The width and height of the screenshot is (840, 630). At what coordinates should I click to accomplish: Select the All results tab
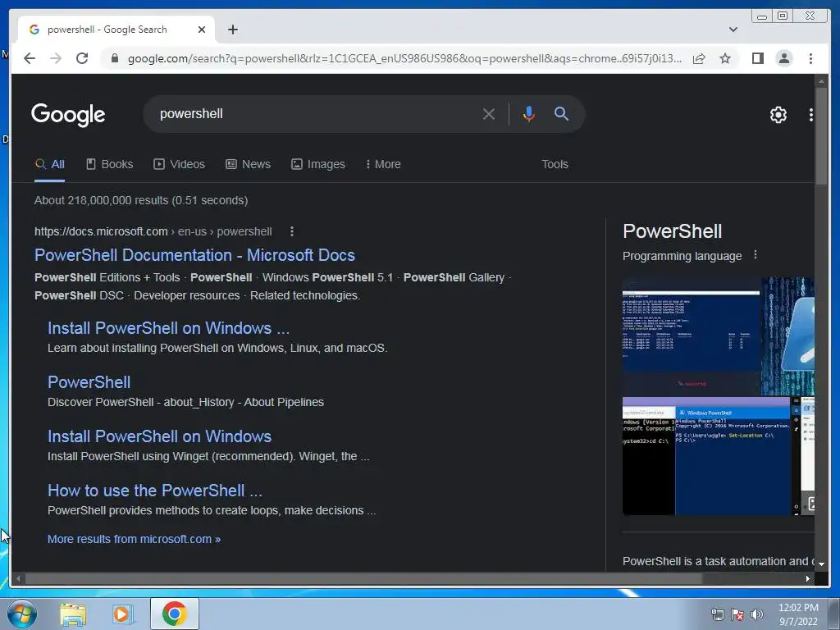coord(50,164)
